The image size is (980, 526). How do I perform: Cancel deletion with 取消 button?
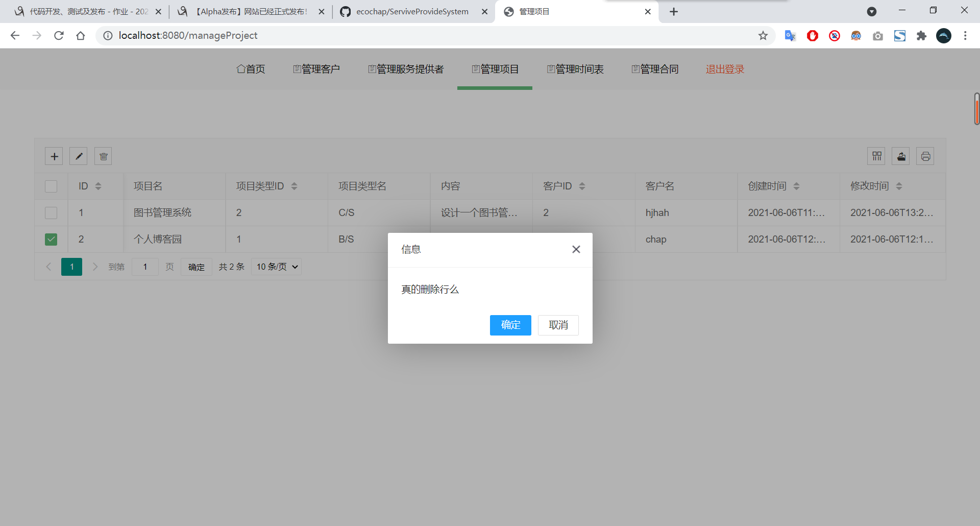point(558,325)
